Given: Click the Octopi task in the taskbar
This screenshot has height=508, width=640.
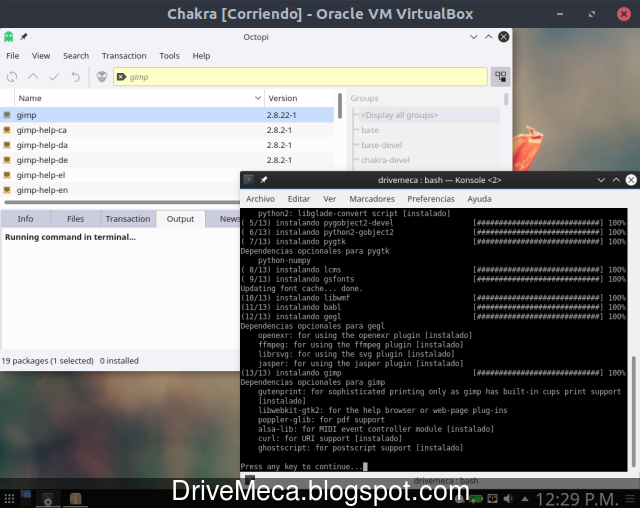Looking at the screenshot, I should [x=48, y=499].
